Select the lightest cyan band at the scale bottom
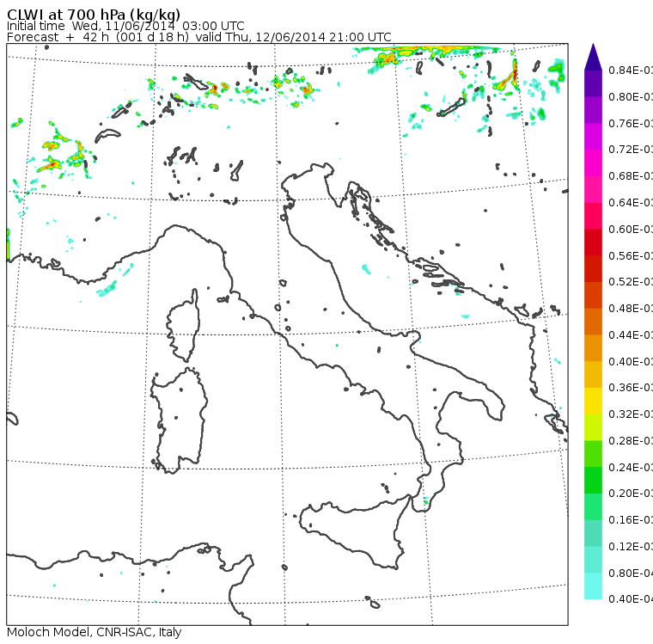This screenshot has height=644, width=653. click(x=593, y=586)
